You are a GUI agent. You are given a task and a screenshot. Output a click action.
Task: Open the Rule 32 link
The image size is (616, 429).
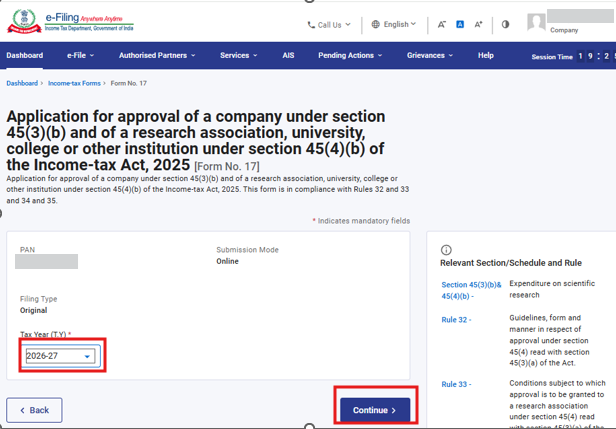tap(456, 320)
